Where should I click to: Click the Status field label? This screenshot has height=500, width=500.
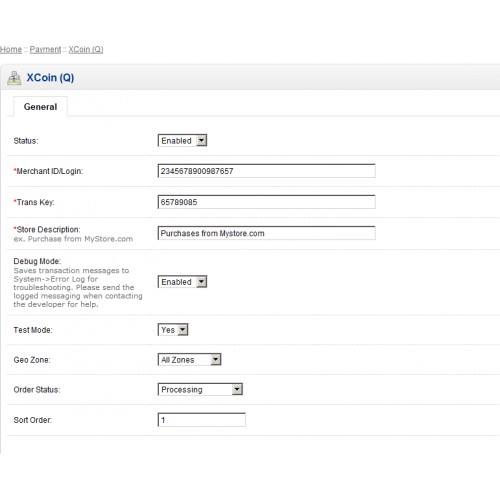[26, 141]
